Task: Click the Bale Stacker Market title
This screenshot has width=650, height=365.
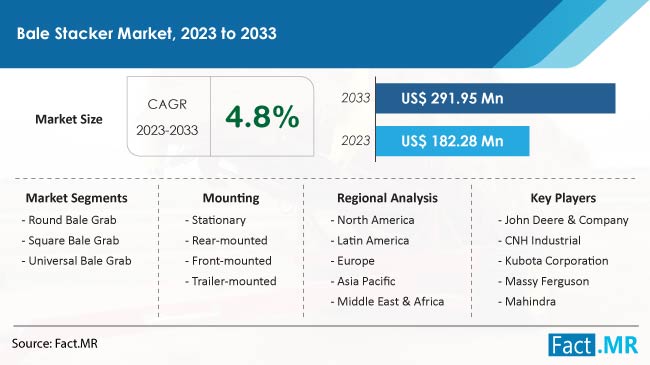Action: (x=147, y=33)
